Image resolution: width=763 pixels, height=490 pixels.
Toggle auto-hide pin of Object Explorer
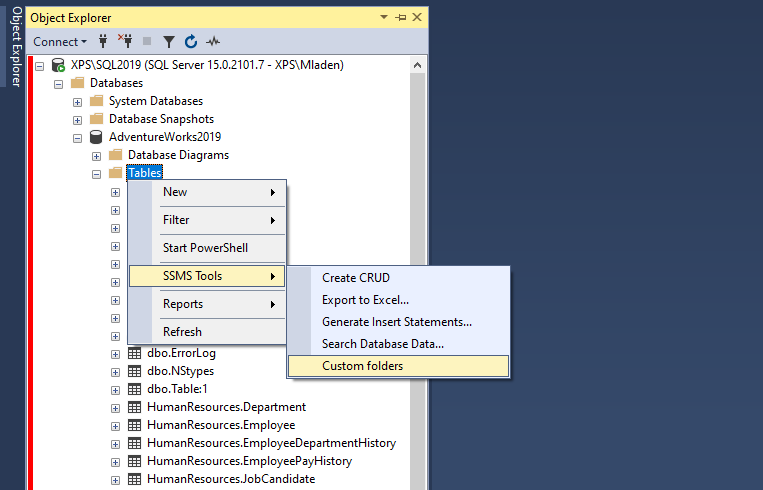[x=400, y=18]
